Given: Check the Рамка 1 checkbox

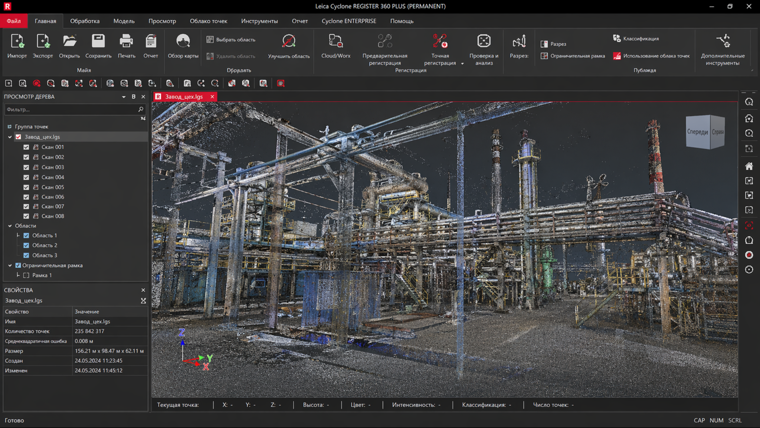Looking at the screenshot, I should [x=26, y=275].
